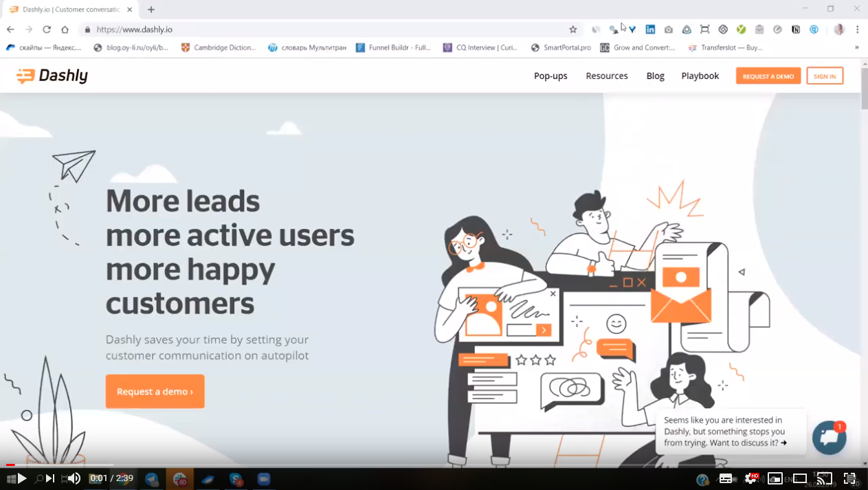The image size is (868, 490).
Task: Click the green Y extension icon
Action: (x=741, y=30)
